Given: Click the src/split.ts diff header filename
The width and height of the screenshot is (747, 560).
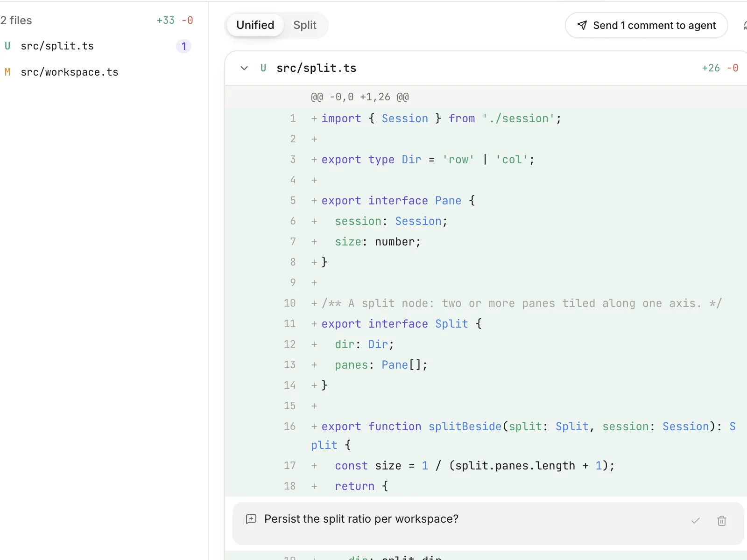Looking at the screenshot, I should 316,68.
